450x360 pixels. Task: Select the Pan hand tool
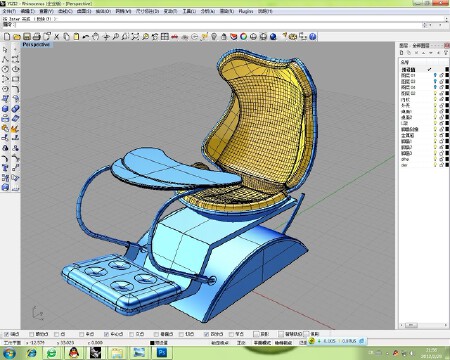pyautogui.click(x=96, y=37)
